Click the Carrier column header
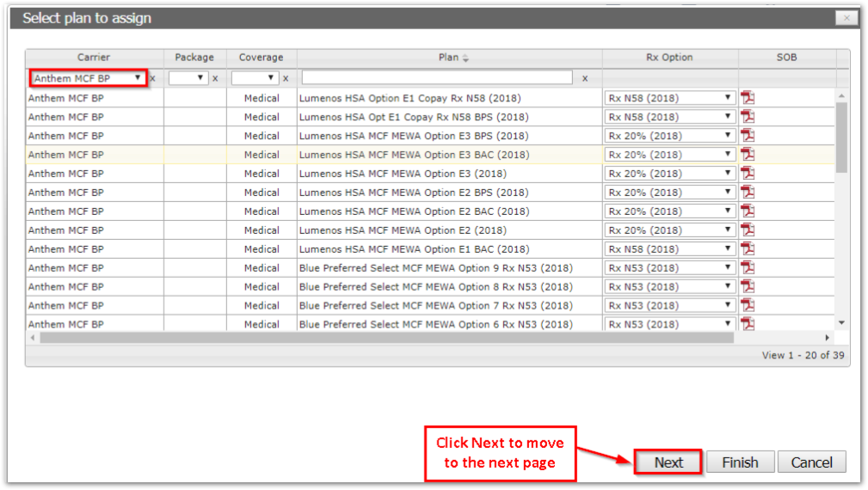The height and width of the screenshot is (490, 868). click(94, 58)
